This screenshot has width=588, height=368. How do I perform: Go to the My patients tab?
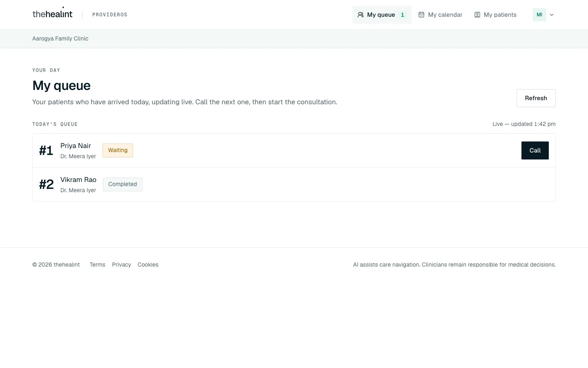coord(495,15)
